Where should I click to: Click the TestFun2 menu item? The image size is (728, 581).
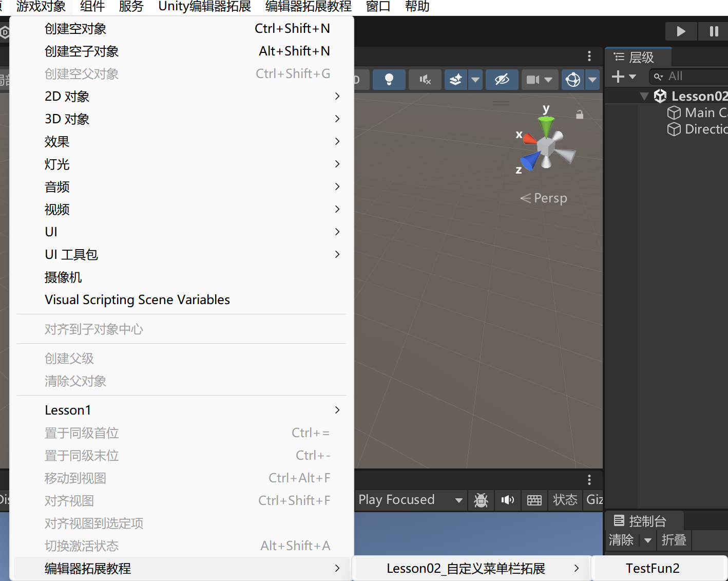tap(653, 568)
